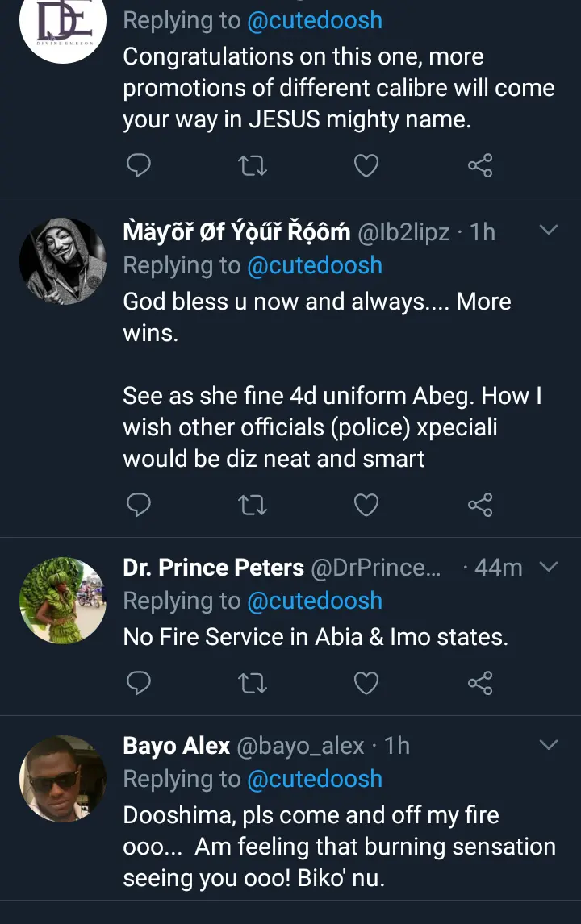Open @cutedoosh link in Dr. Prince Peters reply
The height and width of the screenshot is (924, 581).
click(x=315, y=601)
